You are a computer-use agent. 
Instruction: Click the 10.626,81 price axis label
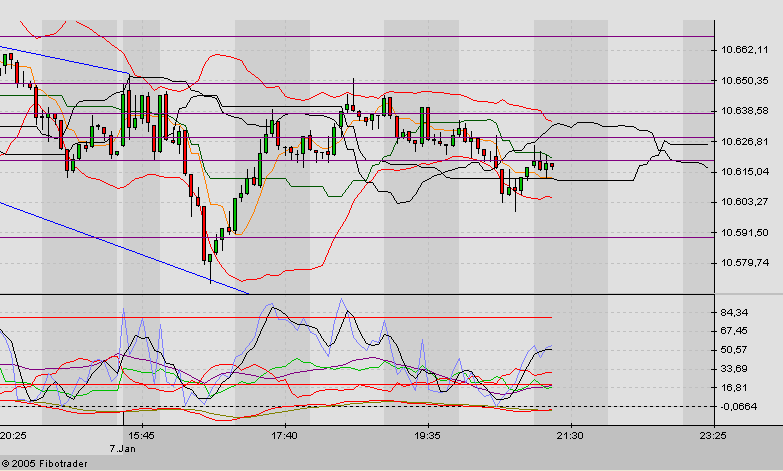coord(744,142)
